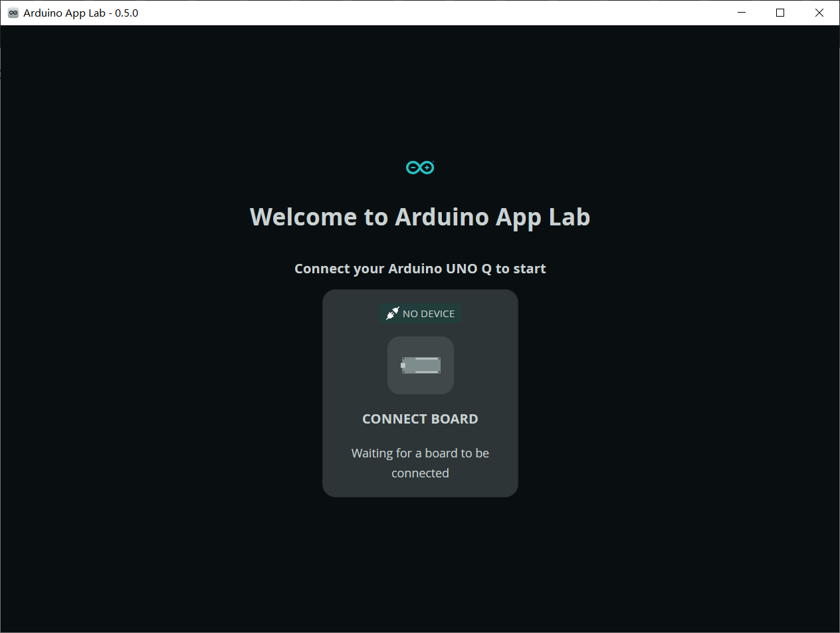Screen dimensions: 840x633
Task: Click the unplugged connector icon beside NO DEVICE
Action: pos(392,313)
